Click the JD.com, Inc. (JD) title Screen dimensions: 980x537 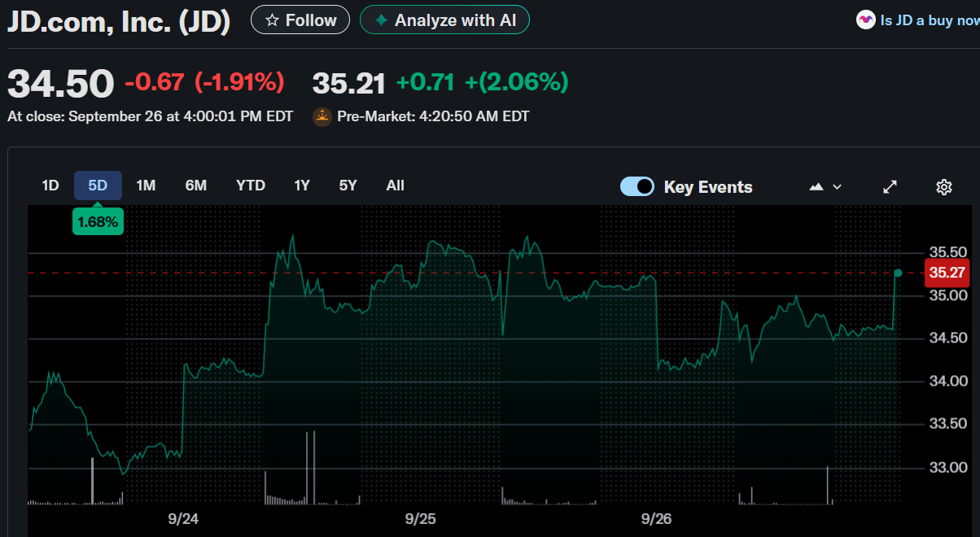(119, 21)
